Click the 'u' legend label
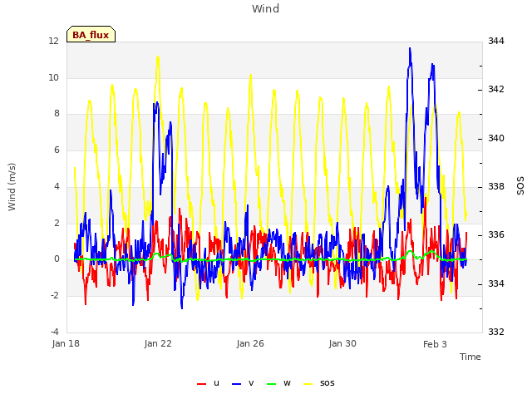Image resolution: width=532 pixels, height=399 pixels. click(x=216, y=383)
